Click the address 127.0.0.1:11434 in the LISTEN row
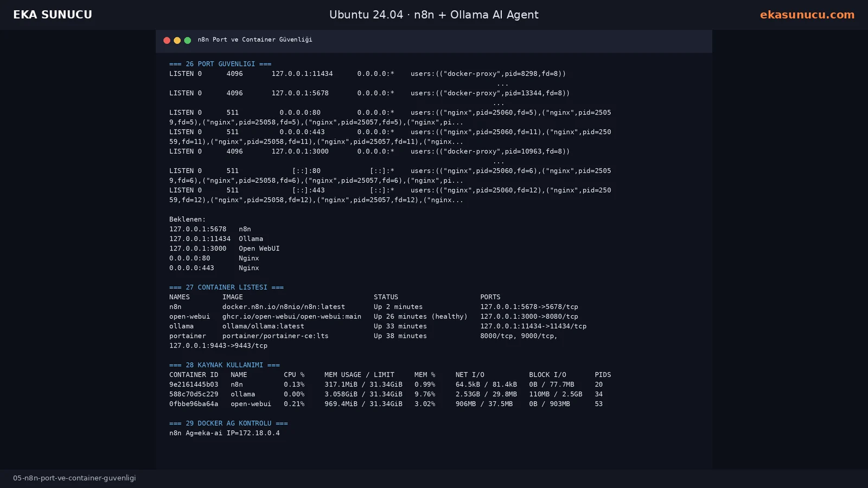This screenshot has height=488, width=868. pos(302,74)
